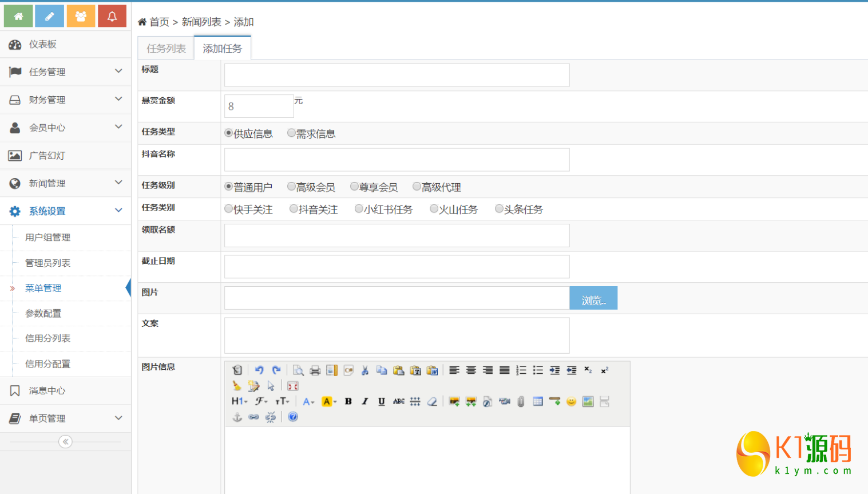The width and height of the screenshot is (868, 494).
Task: Open the 菜单管理 sidebar item
Action: coord(42,288)
